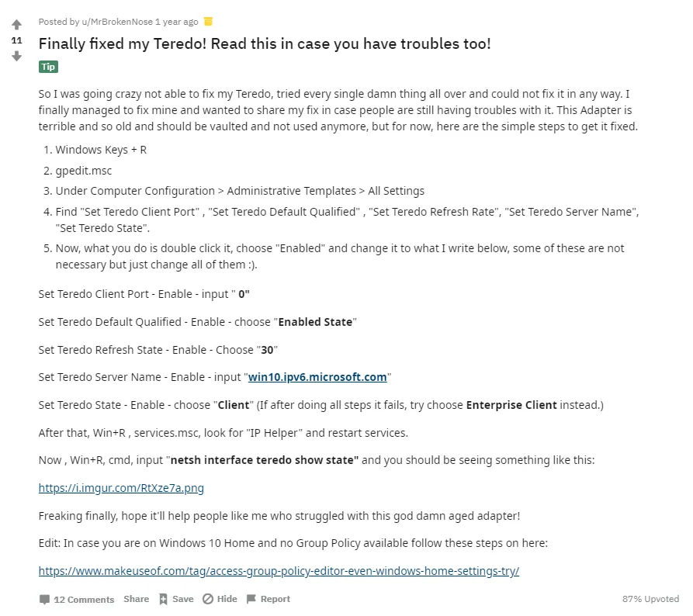Click the Save bookmark icon
Screen dimensions: 693x616
(x=163, y=599)
